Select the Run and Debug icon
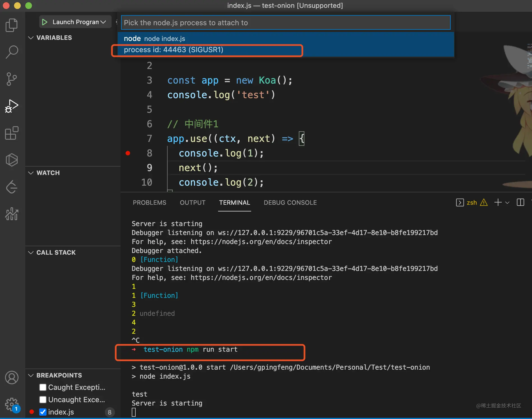The image size is (532, 419). (11, 106)
